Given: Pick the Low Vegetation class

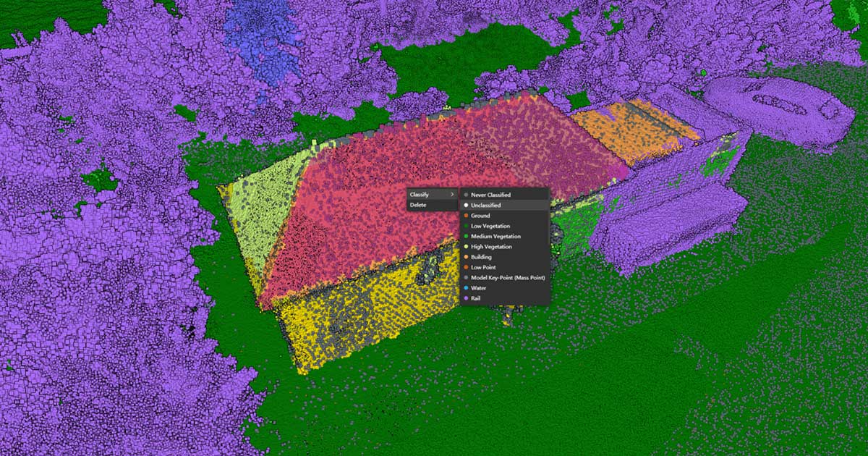Looking at the screenshot, I should pyautogui.click(x=490, y=226).
